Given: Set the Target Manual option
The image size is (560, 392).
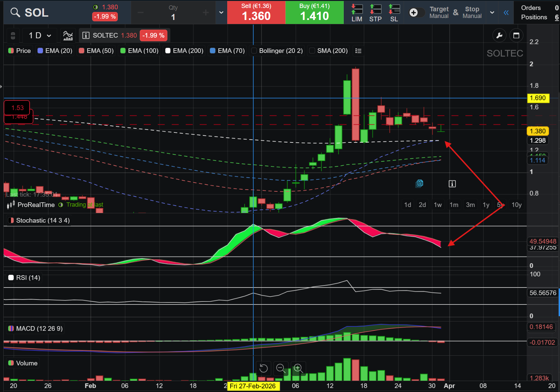Looking at the screenshot, I should 439,13.
